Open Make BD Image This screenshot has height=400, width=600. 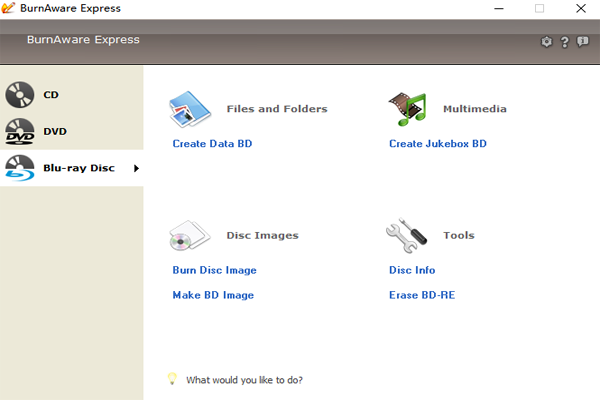pos(213,295)
